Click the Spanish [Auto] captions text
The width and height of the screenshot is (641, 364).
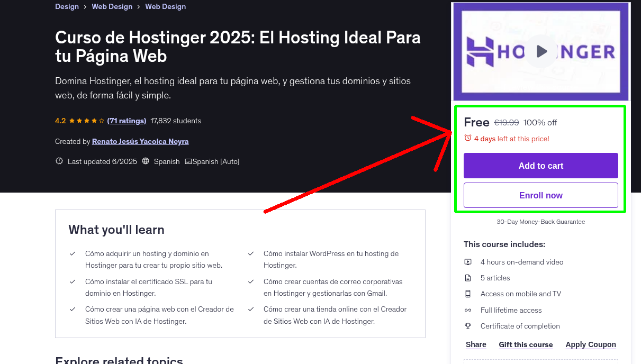click(x=216, y=161)
